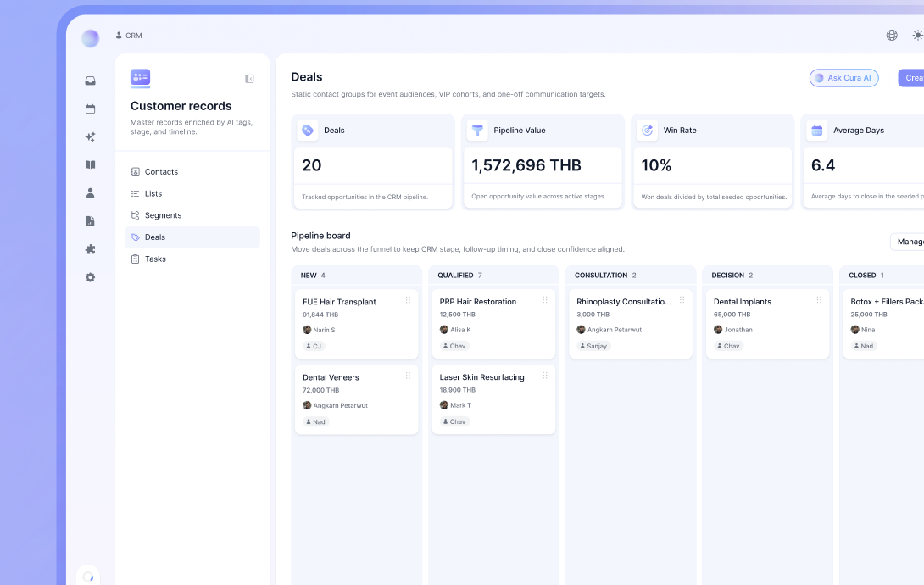Click the globe language icon

(892, 36)
